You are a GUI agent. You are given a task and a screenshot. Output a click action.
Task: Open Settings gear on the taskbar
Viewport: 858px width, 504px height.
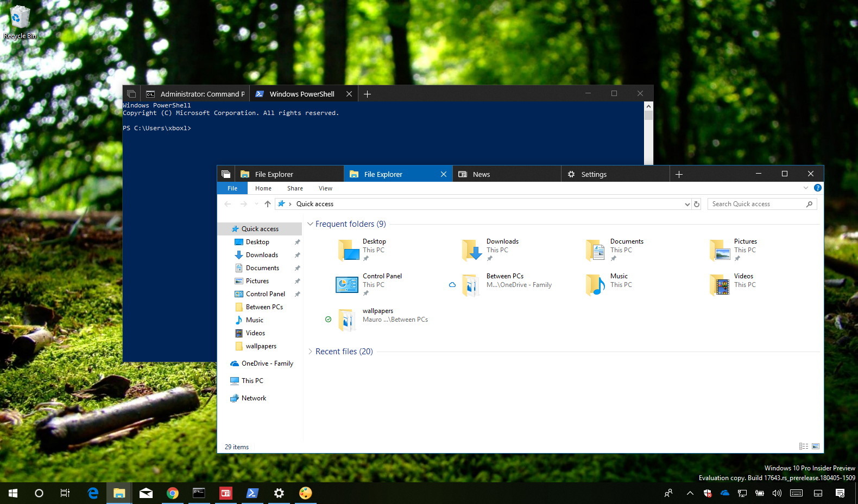coord(279,493)
